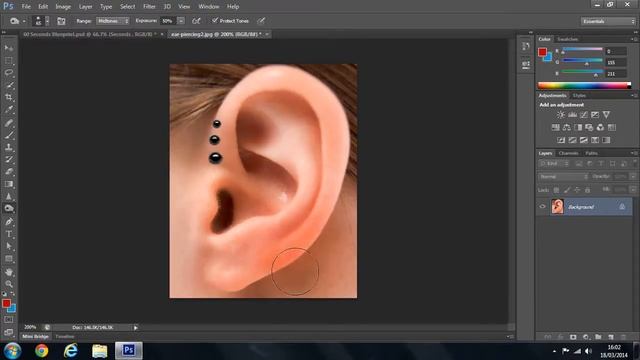This screenshot has width=640, height=360.
Task: Switch to the Channels tab
Action: pos(568,153)
